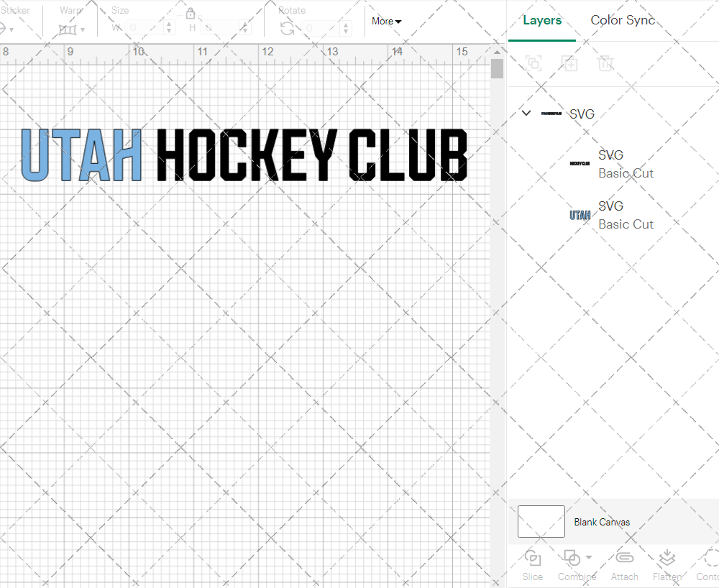Click the Warp tool icon

tap(68, 29)
